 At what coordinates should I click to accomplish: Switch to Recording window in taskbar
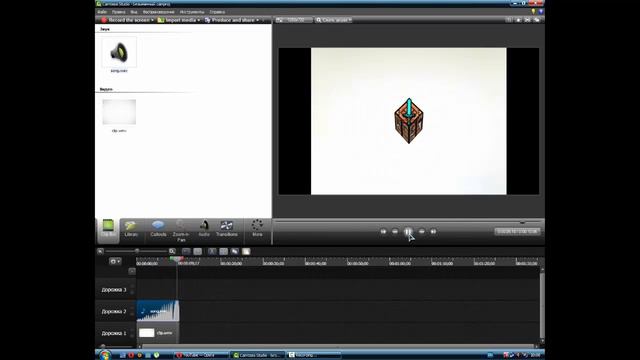[x=313, y=355]
